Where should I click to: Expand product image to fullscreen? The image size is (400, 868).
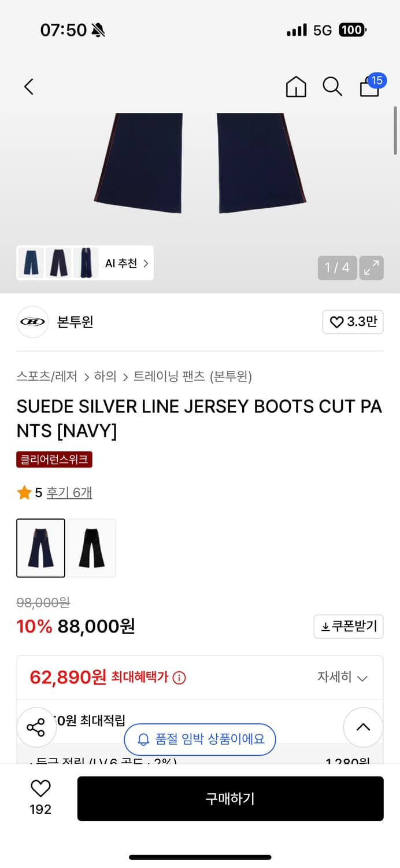click(x=372, y=268)
